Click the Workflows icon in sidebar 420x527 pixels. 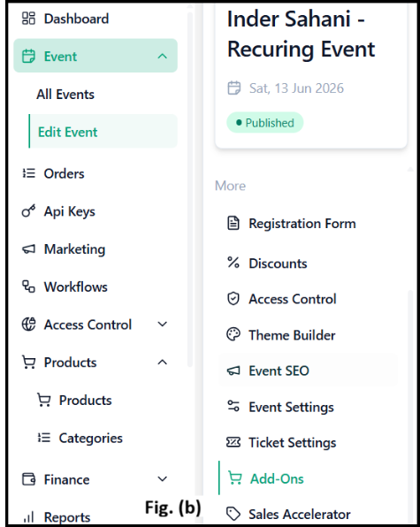28,286
